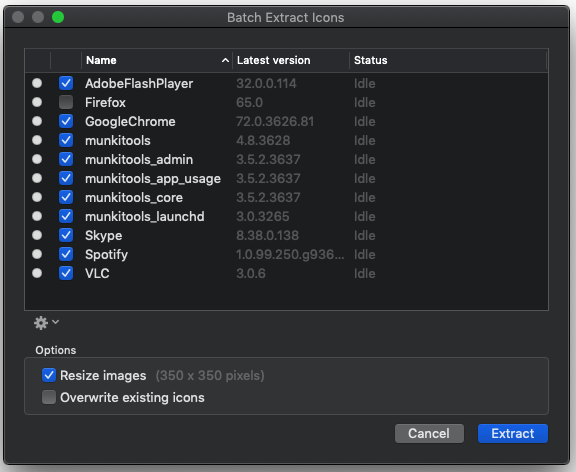Enable Overwrite existing icons
This screenshot has width=576, height=472.
49,397
